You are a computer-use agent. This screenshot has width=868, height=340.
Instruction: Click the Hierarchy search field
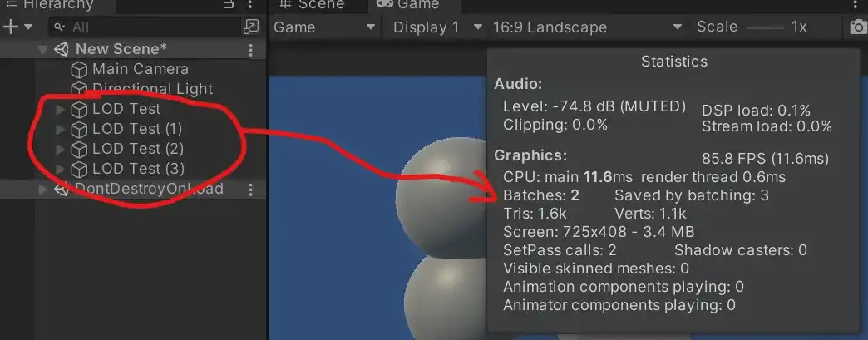pos(145,27)
